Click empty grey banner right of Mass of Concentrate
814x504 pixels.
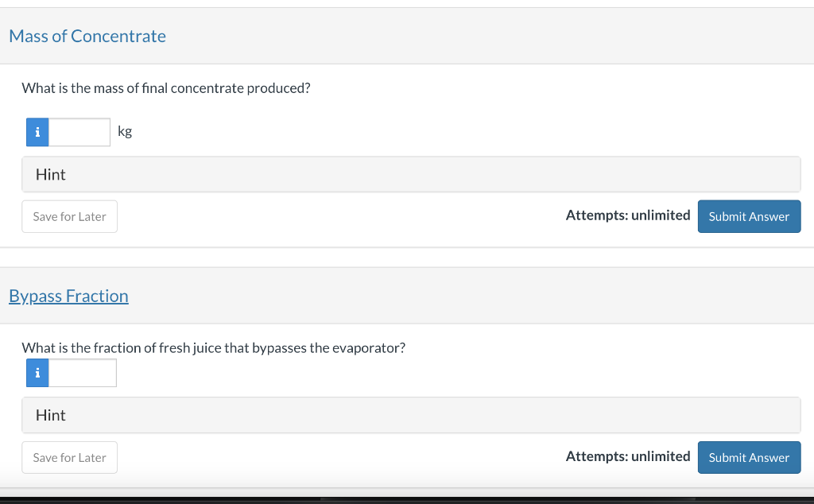[477, 36]
